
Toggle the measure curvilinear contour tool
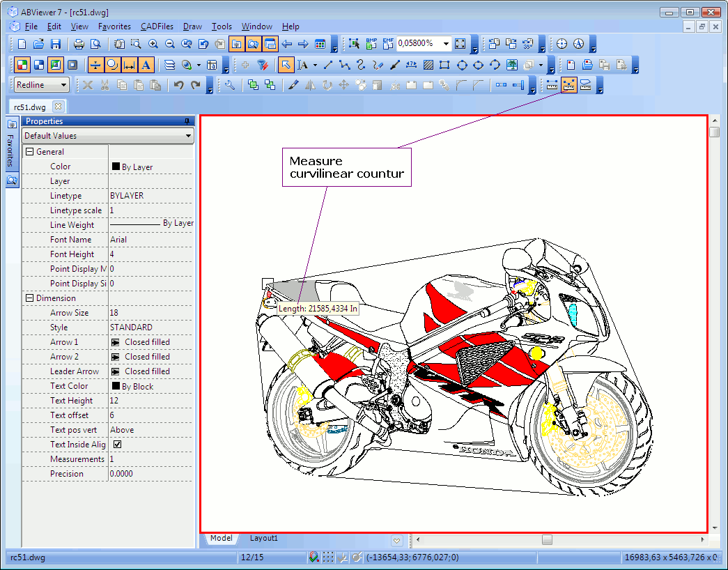pyautogui.click(x=568, y=85)
